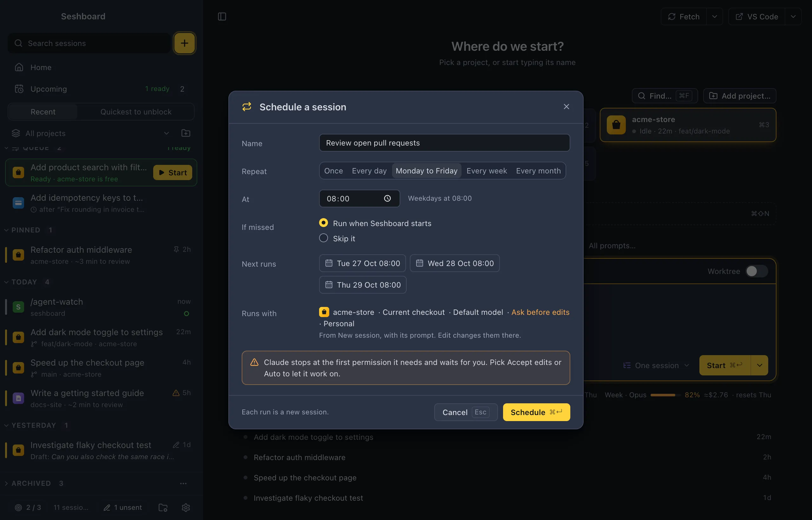Image resolution: width=812 pixels, height=520 pixels.
Task: Click the Ask before edits link
Action: point(540,312)
